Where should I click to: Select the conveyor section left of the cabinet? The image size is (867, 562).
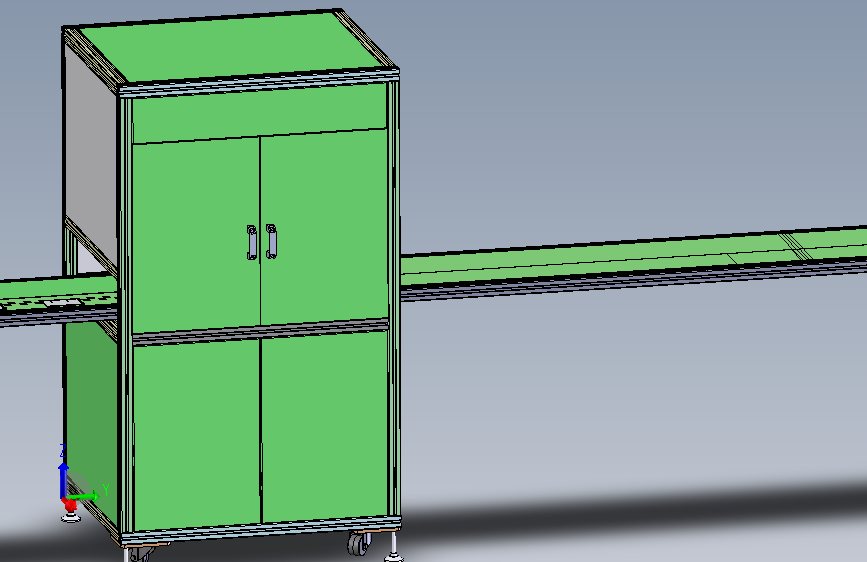coord(58,299)
